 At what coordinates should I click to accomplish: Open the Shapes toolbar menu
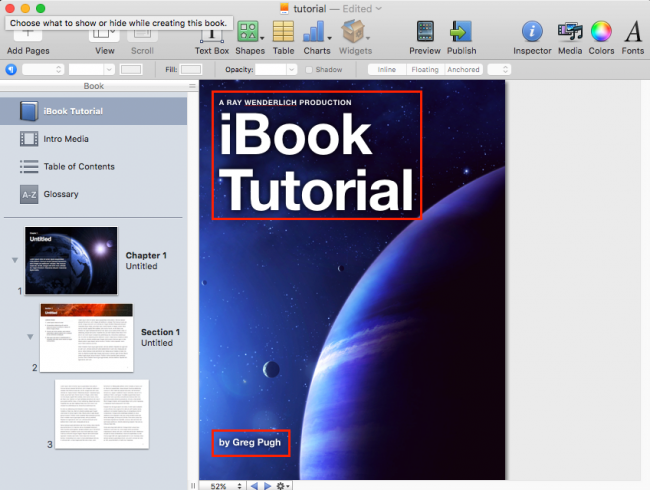[x=250, y=39]
